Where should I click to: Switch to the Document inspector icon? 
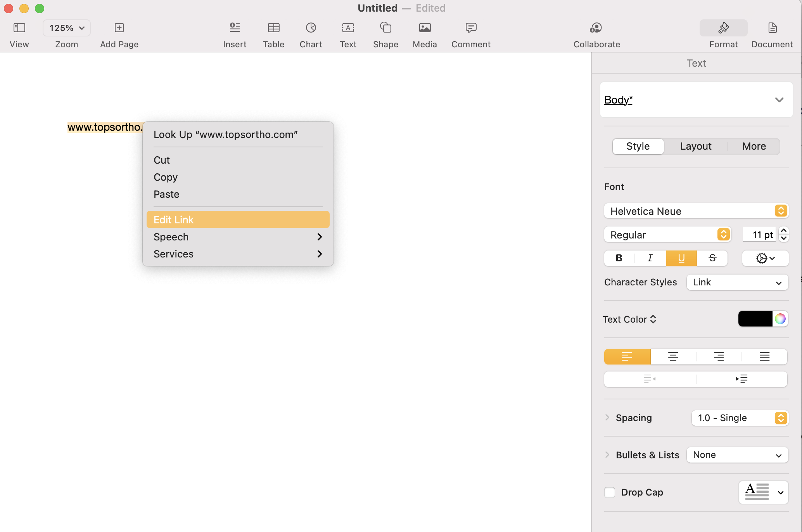point(772,28)
